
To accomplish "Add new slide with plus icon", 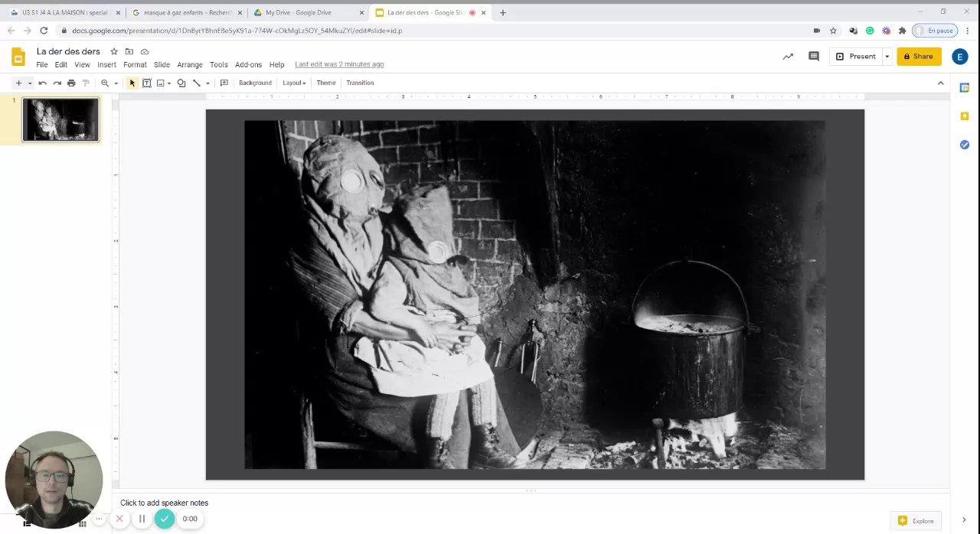I will [x=18, y=83].
